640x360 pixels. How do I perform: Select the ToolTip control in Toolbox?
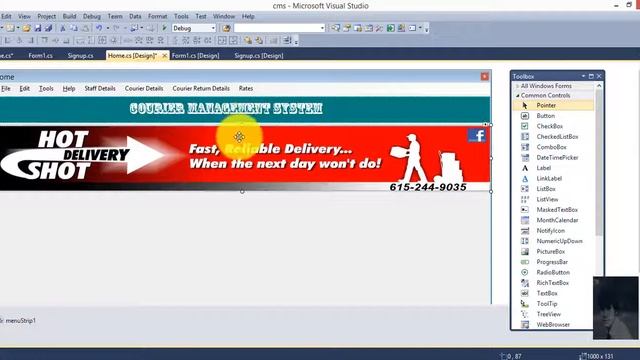tap(553, 304)
